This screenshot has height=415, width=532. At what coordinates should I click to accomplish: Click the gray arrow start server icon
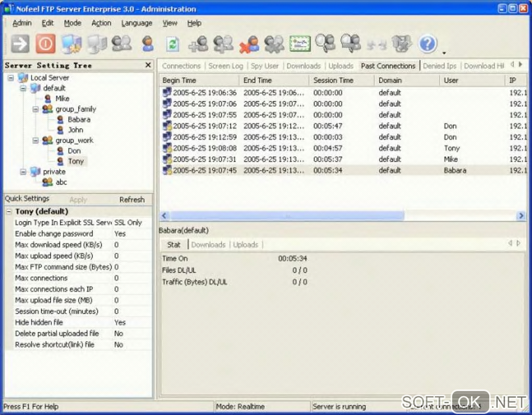(20, 44)
